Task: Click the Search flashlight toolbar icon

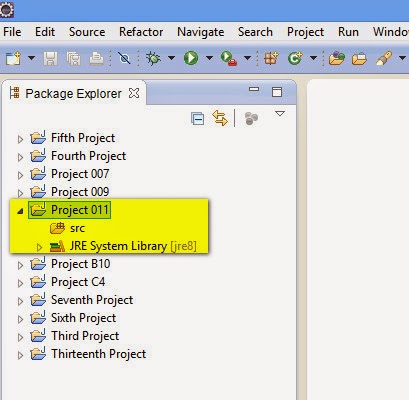Action: click(383, 58)
